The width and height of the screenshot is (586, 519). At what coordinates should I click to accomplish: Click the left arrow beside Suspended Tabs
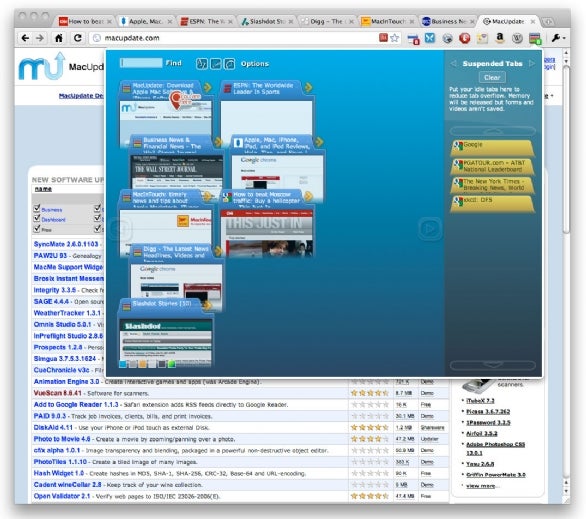pyautogui.click(x=453, y=64)
